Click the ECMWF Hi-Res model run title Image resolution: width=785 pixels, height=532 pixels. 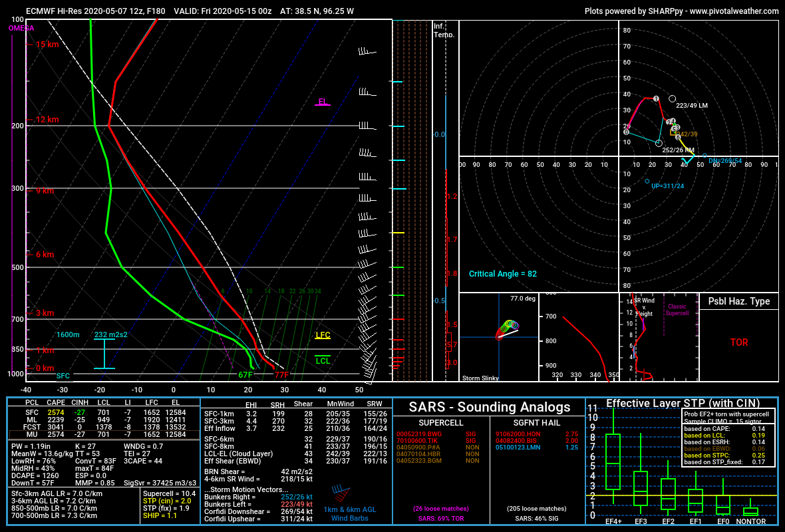click(96, 11)
